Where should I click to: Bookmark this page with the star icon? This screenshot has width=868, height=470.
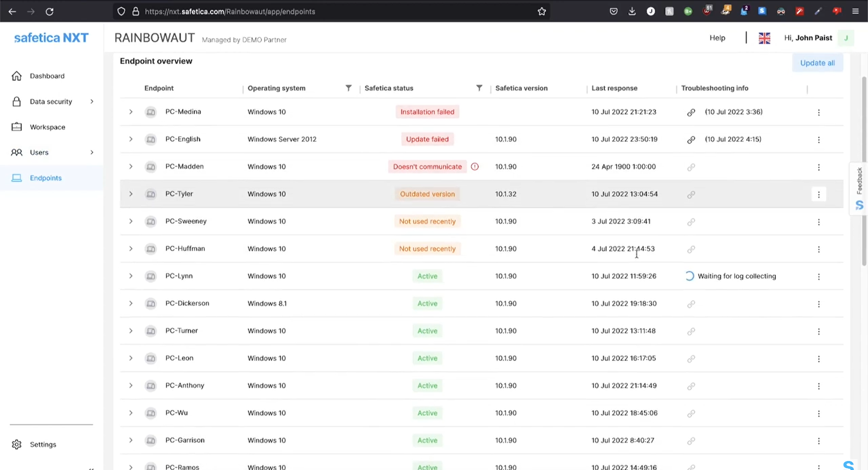point(542,11)
